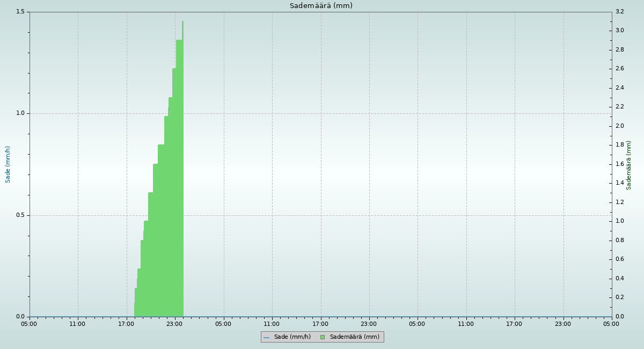Click the blue Sade line legend marker
Screen dimensions: 644x349
pyautogui.click(x=266, y=337)
